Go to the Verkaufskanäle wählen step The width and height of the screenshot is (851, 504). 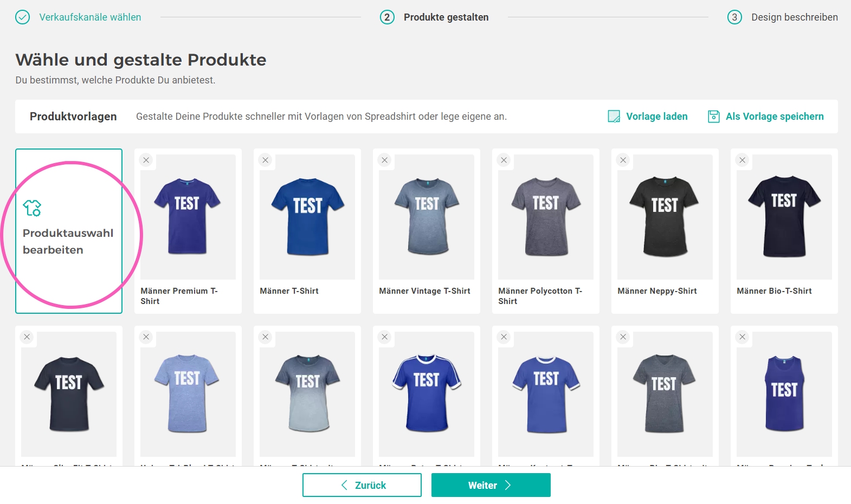pos(90,17)
